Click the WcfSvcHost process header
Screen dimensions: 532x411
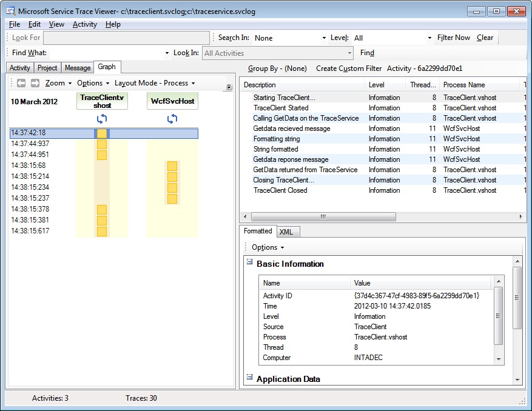[x=172, y=101]
